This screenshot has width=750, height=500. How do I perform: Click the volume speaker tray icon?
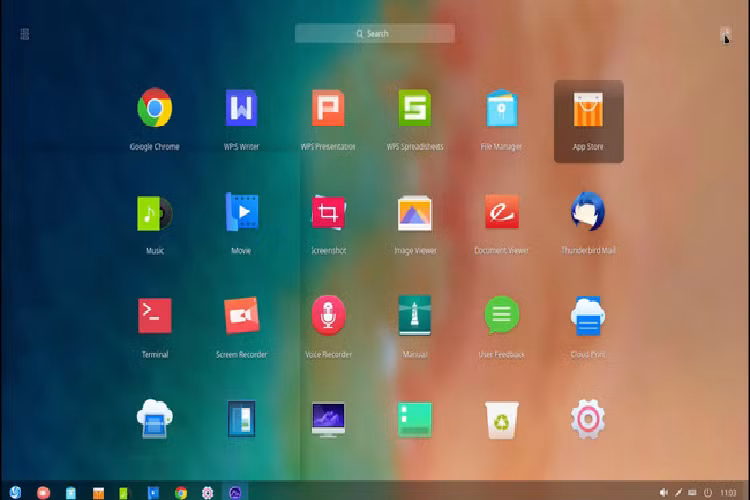664,492
